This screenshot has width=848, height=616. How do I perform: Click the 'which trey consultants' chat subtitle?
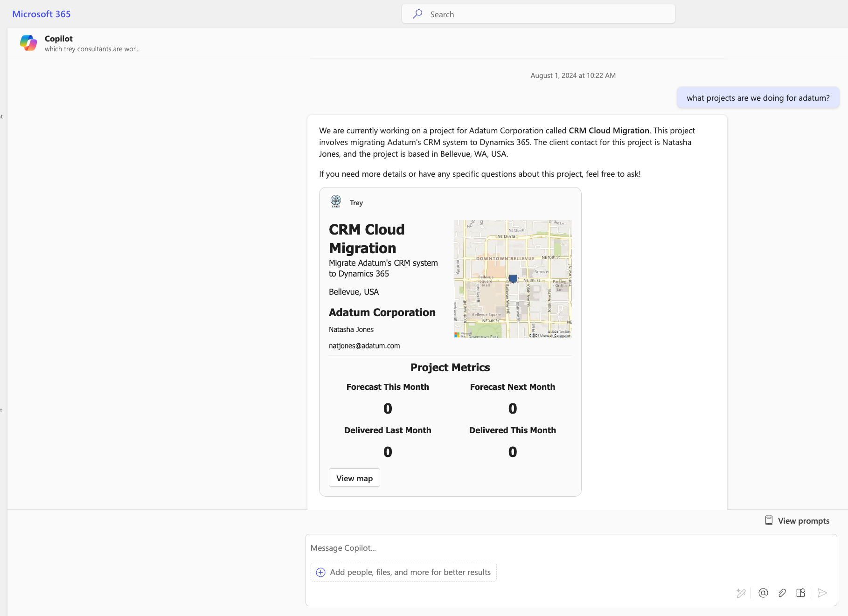click(92, 49)
